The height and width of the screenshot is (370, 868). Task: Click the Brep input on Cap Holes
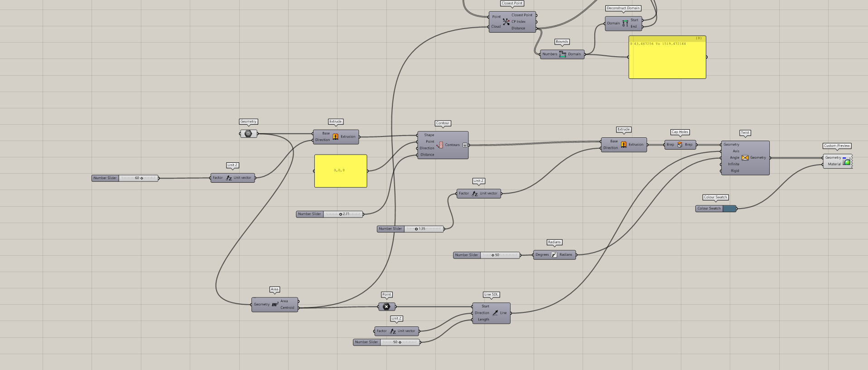pyautogui.click(x=670, y=145)
